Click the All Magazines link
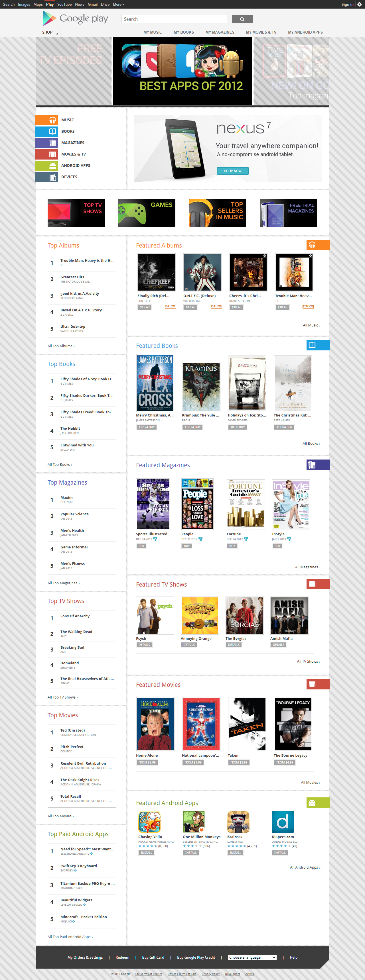The width and height of the screenshot is (365, 980). [307, 567]
